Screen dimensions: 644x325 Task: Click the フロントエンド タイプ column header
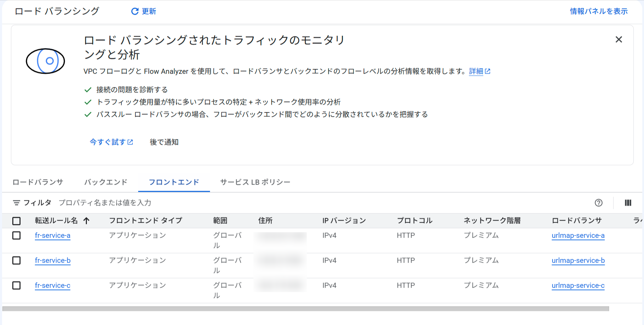point(146,221)
